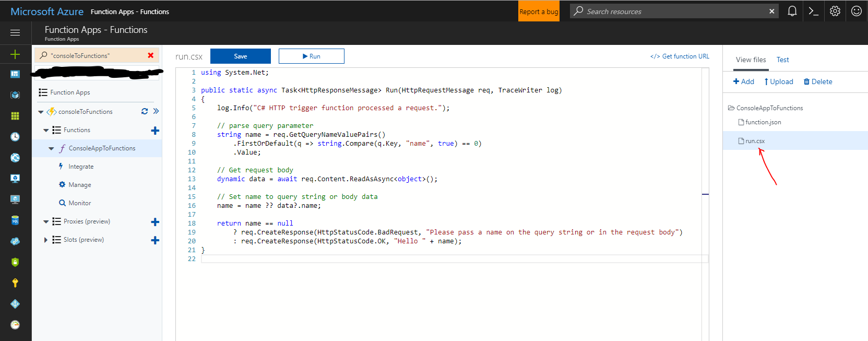
Task: Open the blue diamond Azure Active Directory icon
Action: click(x=15, y=304)
